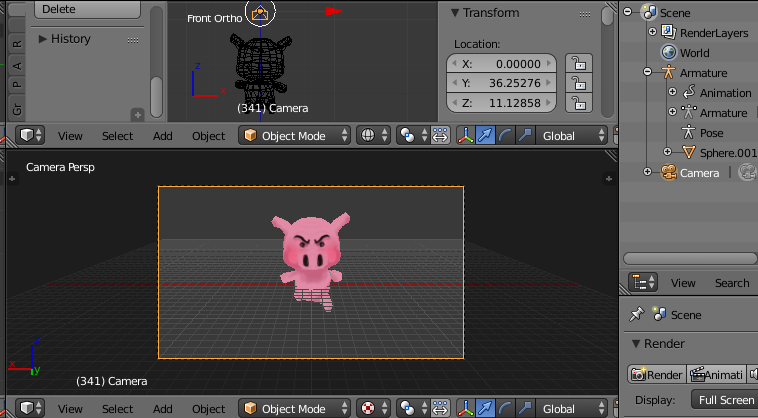Toggle manipulate center points in upper header
This screenshot has height=418, width=758.
click(439, 136)
